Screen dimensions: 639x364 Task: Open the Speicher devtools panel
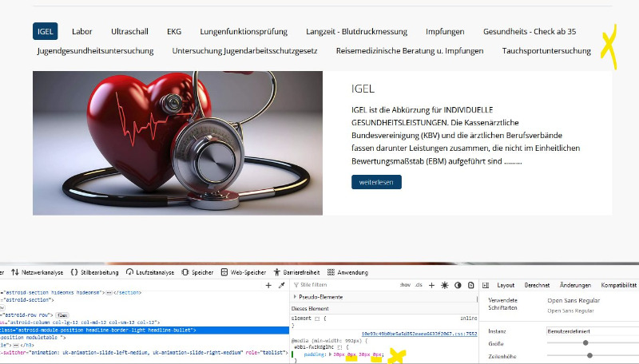coord(197,272)
